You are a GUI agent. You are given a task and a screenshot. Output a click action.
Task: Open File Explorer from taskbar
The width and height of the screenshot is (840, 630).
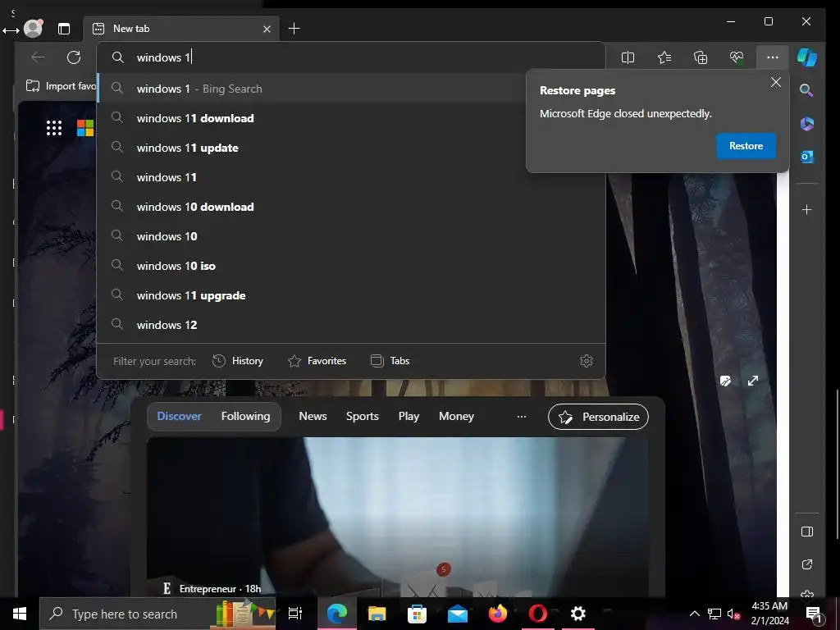pos(377,614)
